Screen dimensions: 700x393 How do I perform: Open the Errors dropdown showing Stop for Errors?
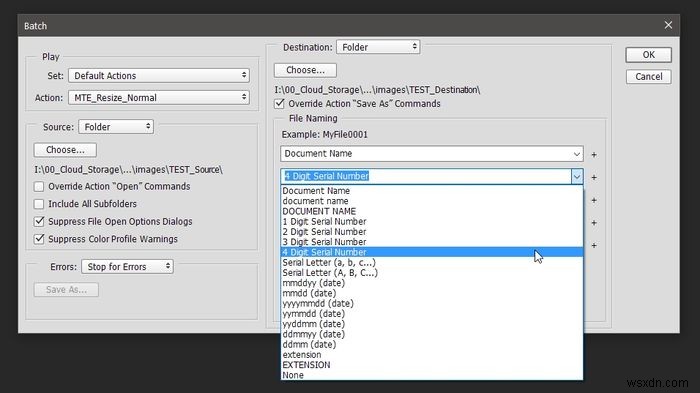[127, 267]
